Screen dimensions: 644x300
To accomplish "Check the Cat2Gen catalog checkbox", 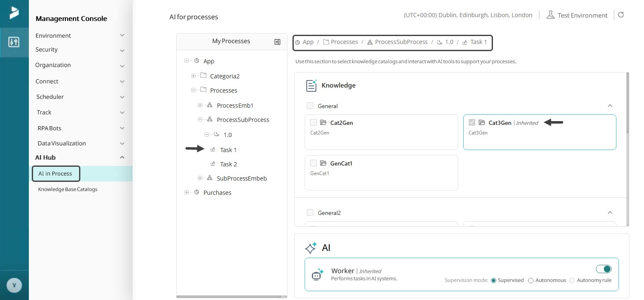I will (313, 122).
